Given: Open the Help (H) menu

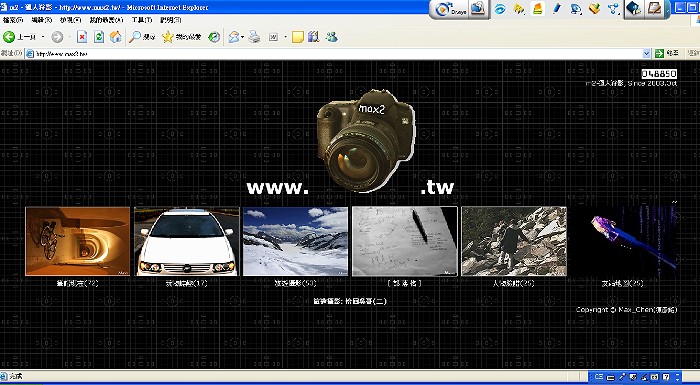Looking at the screenshot, I should click(171, 21).
